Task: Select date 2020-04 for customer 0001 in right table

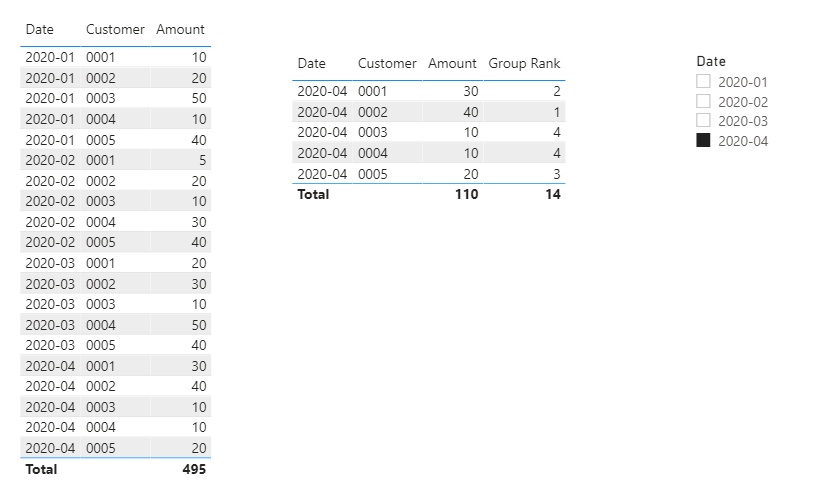Action: click(322, 91)
